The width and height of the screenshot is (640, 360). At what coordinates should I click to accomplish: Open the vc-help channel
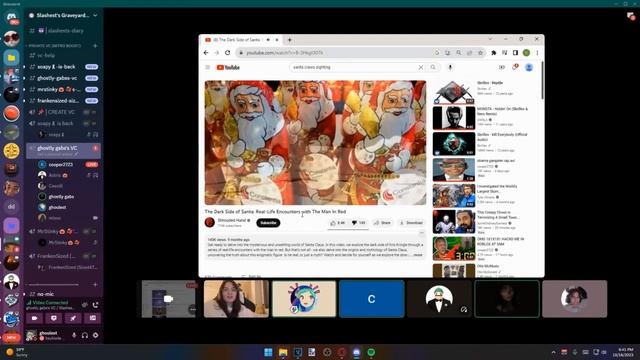click(x=64, y=55)
